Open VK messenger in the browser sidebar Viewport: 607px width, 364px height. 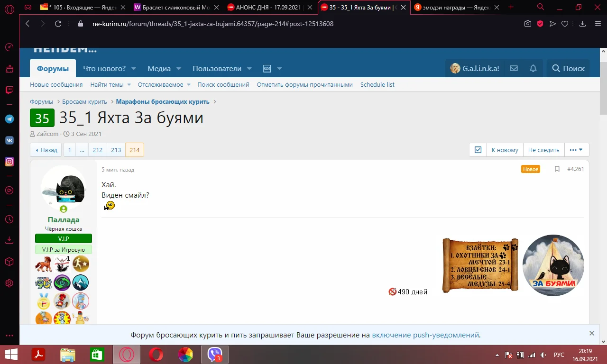point(9,140)
